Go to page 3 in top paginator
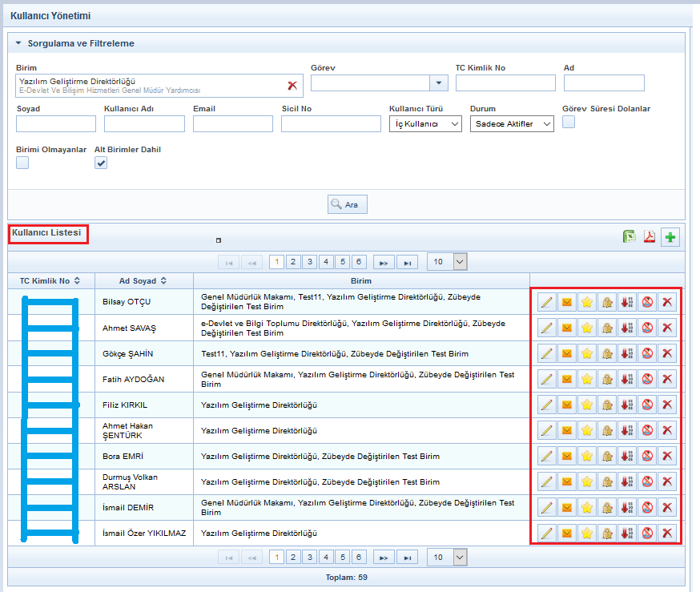This screenshot has height=592, width=700. click(x=309, y=261)
